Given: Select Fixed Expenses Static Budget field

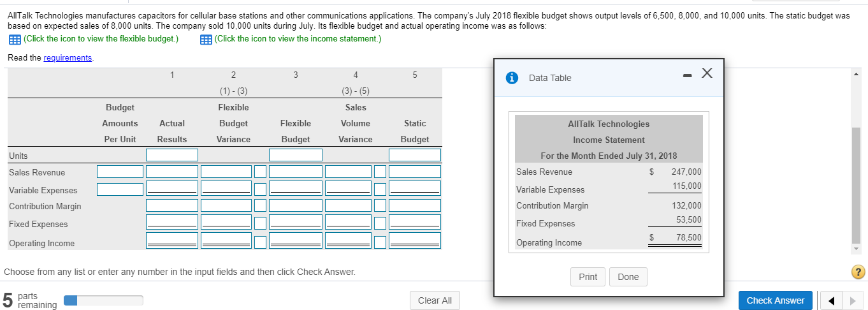Looking at the screenshot, I should [x=415, y=222].
